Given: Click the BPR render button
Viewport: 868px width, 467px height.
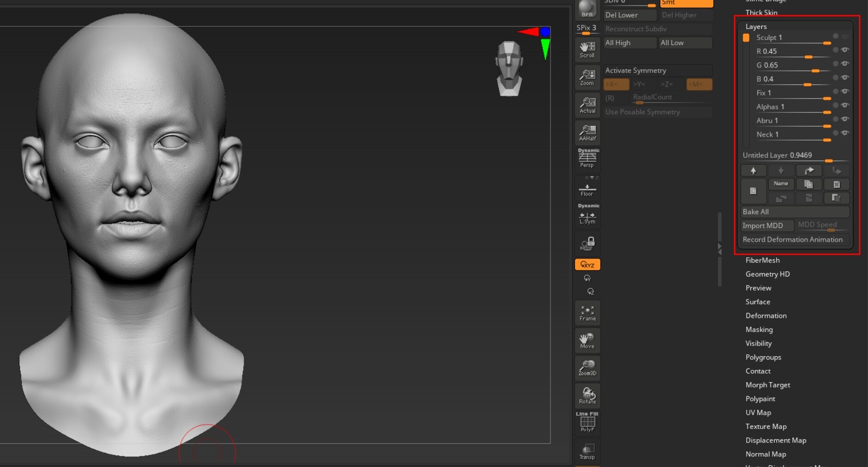Looking at the screenshot, I should [587, 9].
